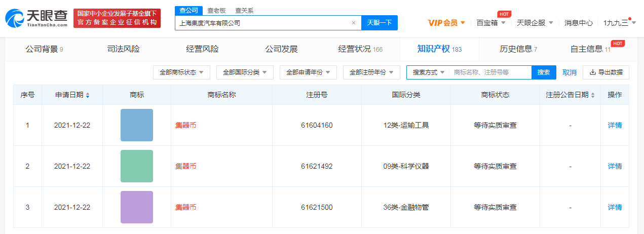Focus the trademark name search input

489,72
